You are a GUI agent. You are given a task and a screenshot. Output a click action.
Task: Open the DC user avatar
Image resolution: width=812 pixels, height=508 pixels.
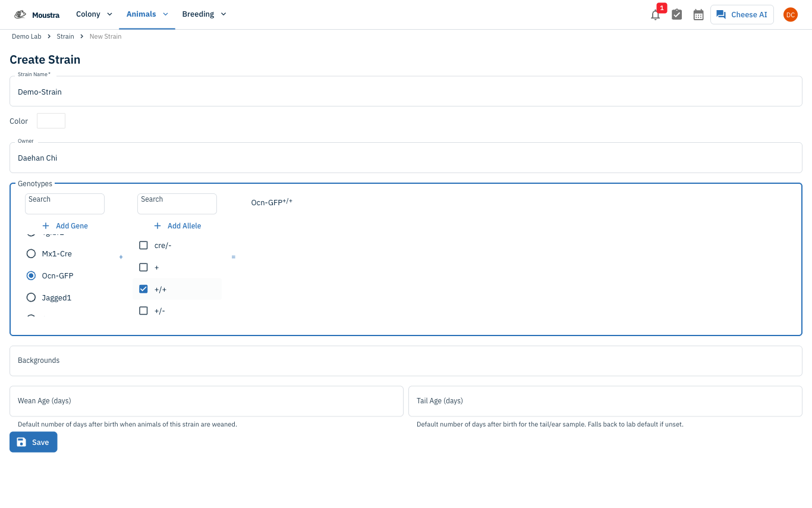[790, 14]
